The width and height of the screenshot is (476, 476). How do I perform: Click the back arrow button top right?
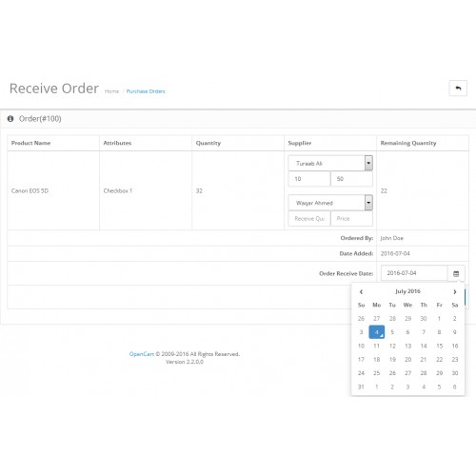point(458,89)
